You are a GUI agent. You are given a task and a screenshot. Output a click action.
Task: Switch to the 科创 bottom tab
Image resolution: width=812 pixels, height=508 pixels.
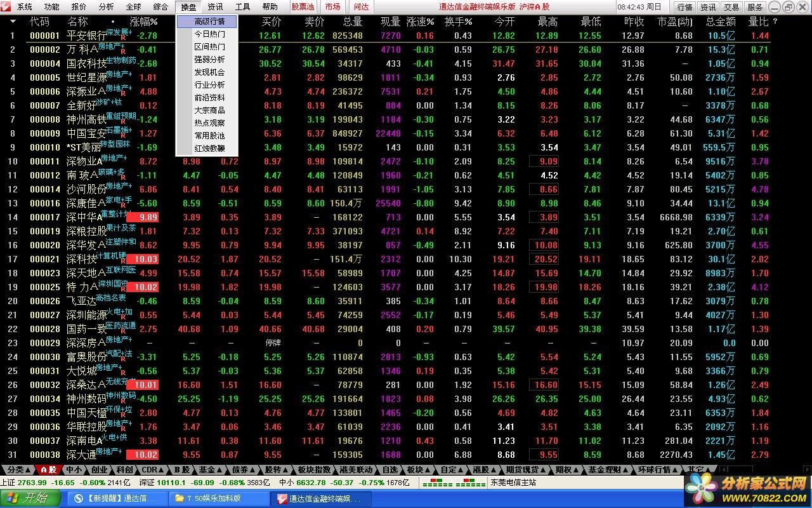pos(124,470)
